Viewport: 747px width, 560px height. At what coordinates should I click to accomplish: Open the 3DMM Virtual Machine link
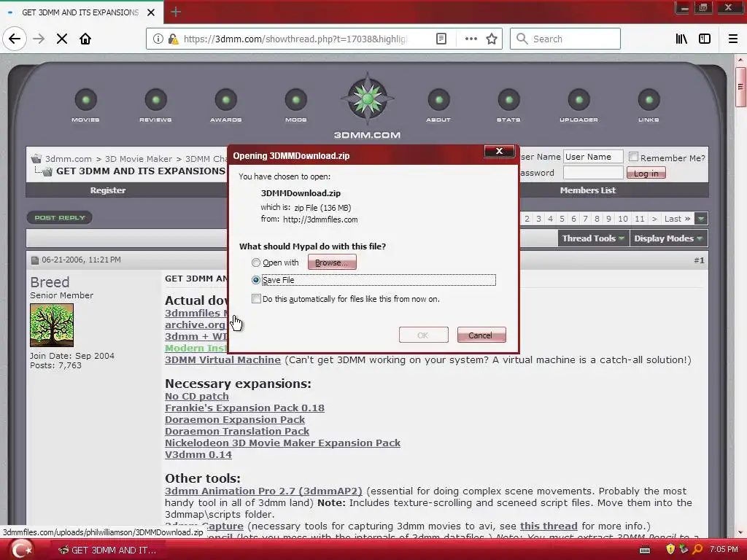(222, 360)
